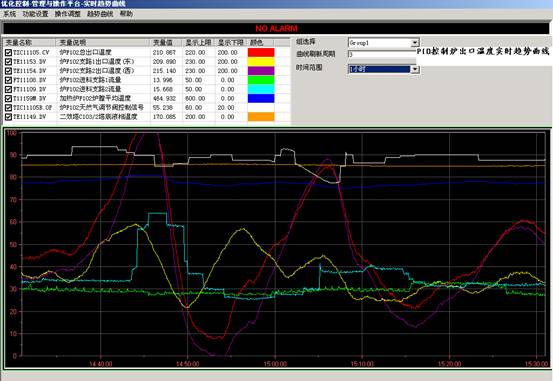Click the 14:40:00 time axis label

[x=101, y=364]
